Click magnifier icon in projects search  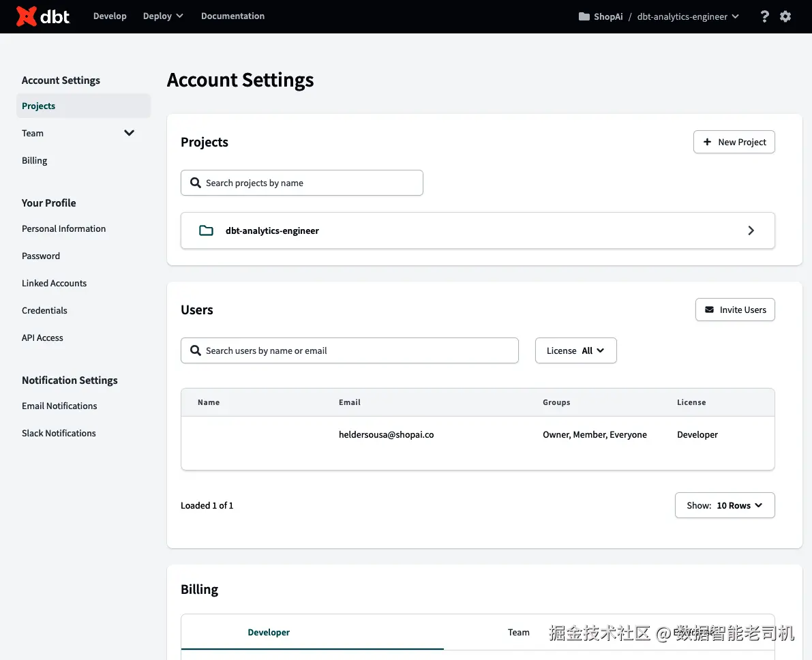195,183
